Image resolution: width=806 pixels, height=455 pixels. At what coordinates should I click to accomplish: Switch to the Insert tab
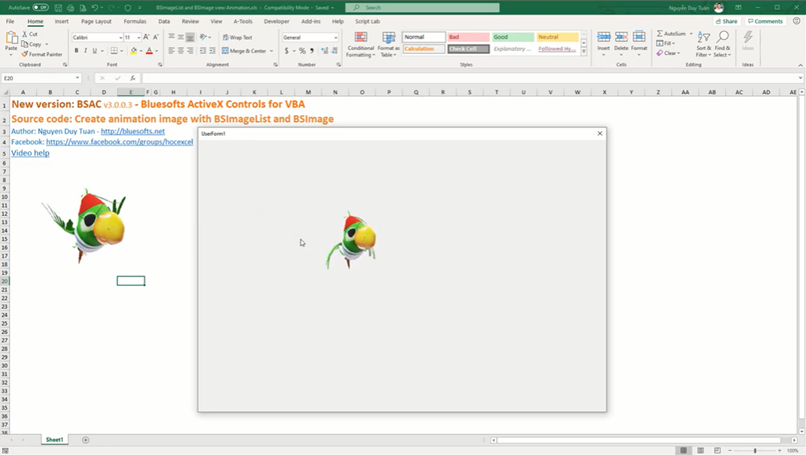[61, 21]
